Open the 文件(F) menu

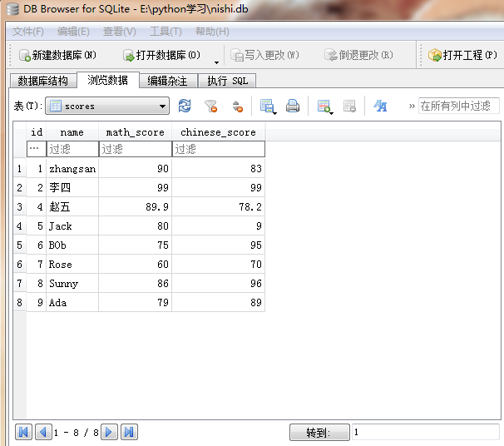click(28, 32)
